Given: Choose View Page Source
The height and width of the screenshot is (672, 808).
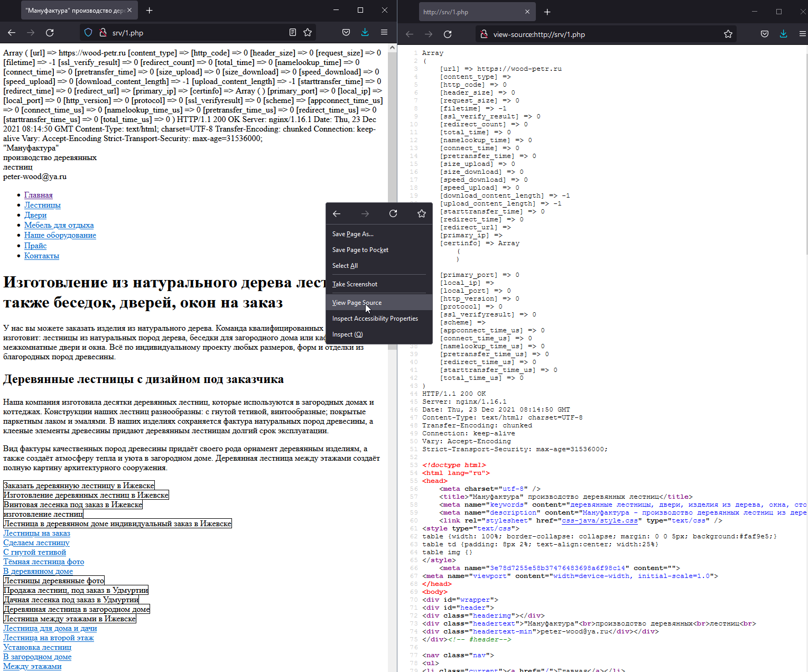Looking at the screenshot, I should coord(379,303).
